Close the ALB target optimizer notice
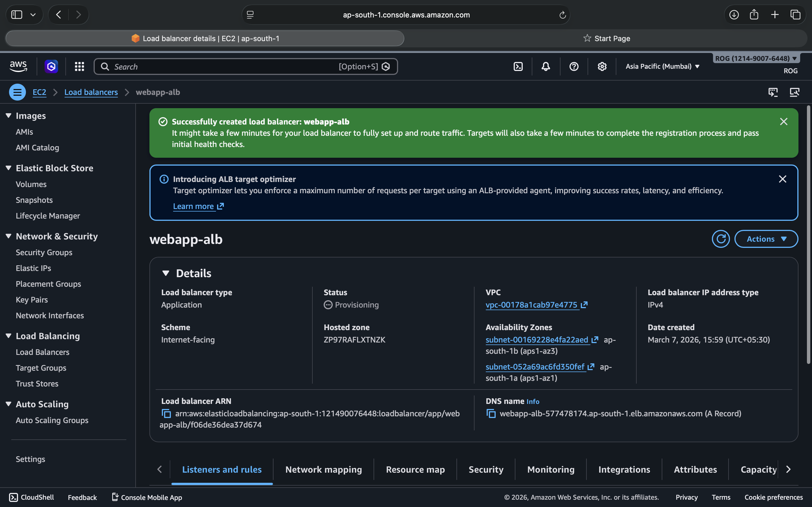 [x=782, y=179]
